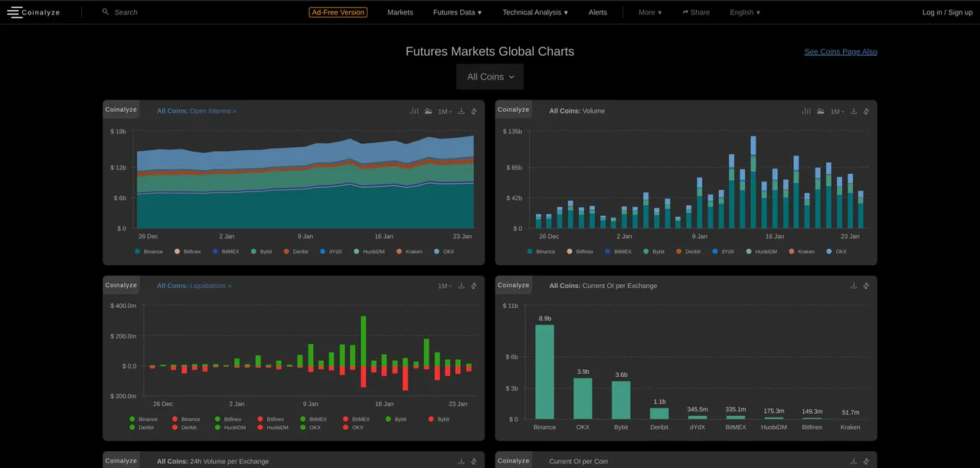Expand the Technical Analysis menu
Viewport: 980px width, 468px height.
pyautogui.click(x=535, y=12)
